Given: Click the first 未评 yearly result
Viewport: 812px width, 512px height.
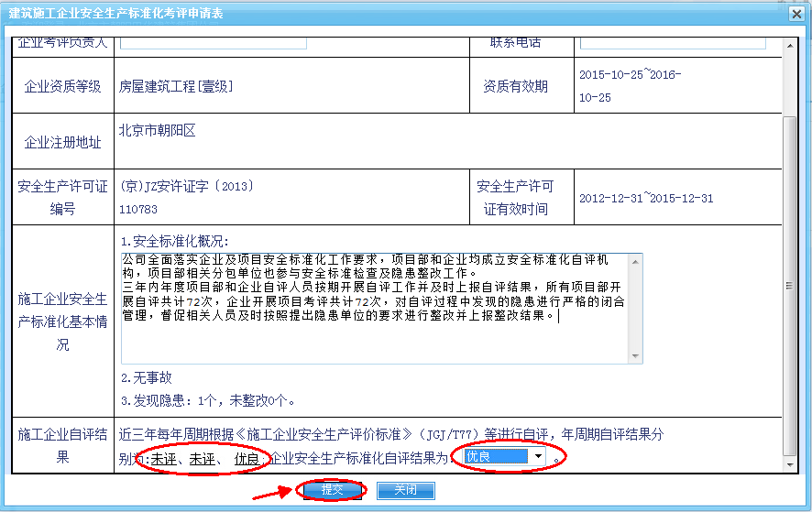Looking at the screenshot, I should tap(163, 458).
